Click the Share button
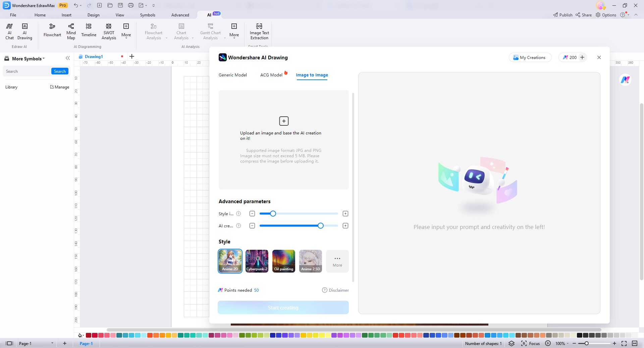 584,15
